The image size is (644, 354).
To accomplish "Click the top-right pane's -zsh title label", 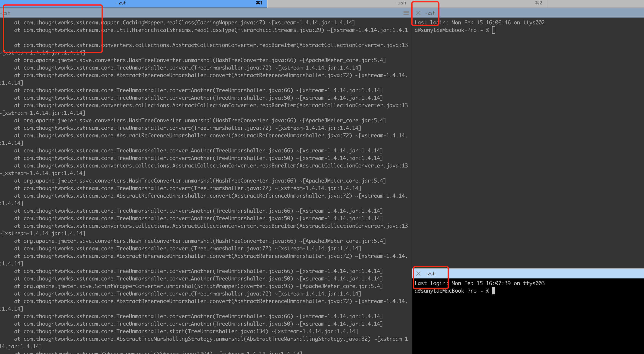I will (x=430, y=13).
